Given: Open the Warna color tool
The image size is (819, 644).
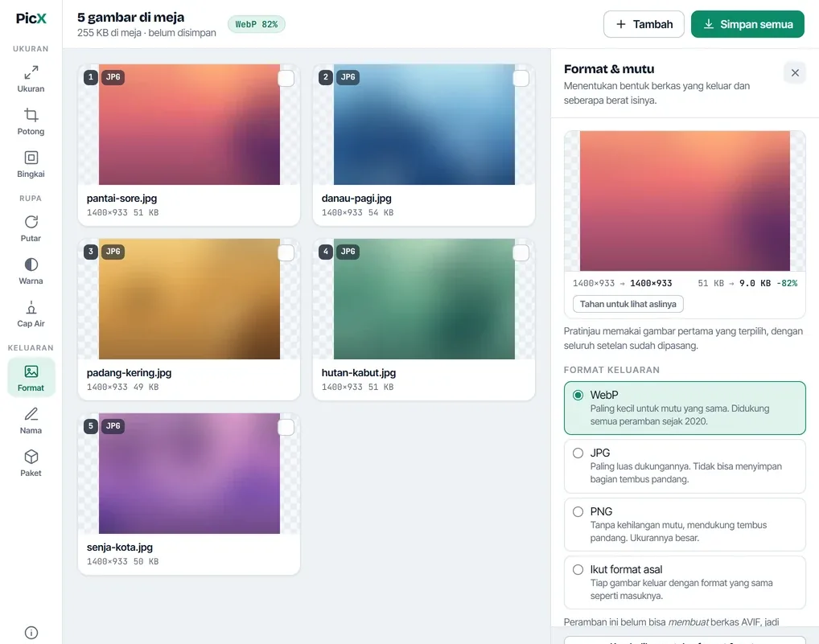Looking at the screenshot, I should tap(31, 272).
